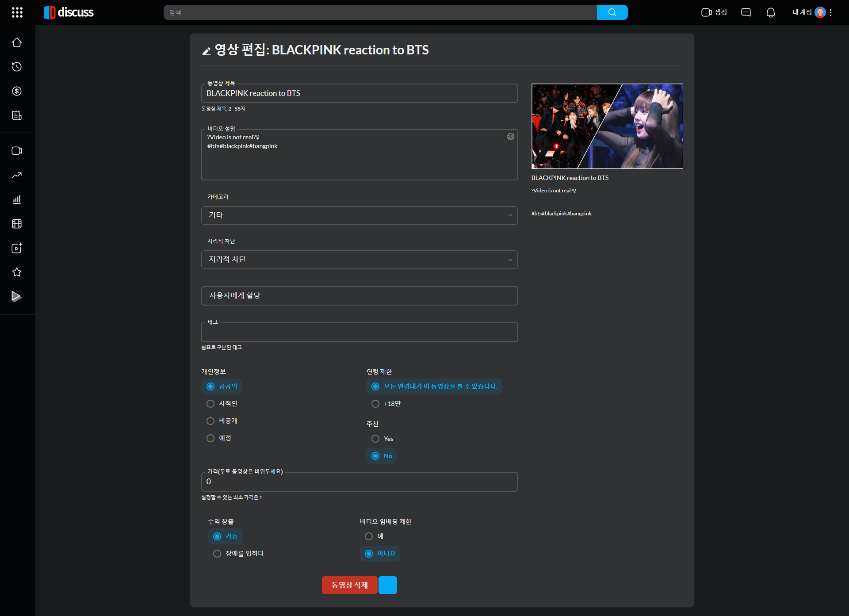Click the discuss logo
This screenshot has height=616, width=849.
click(x=69, y=12)
